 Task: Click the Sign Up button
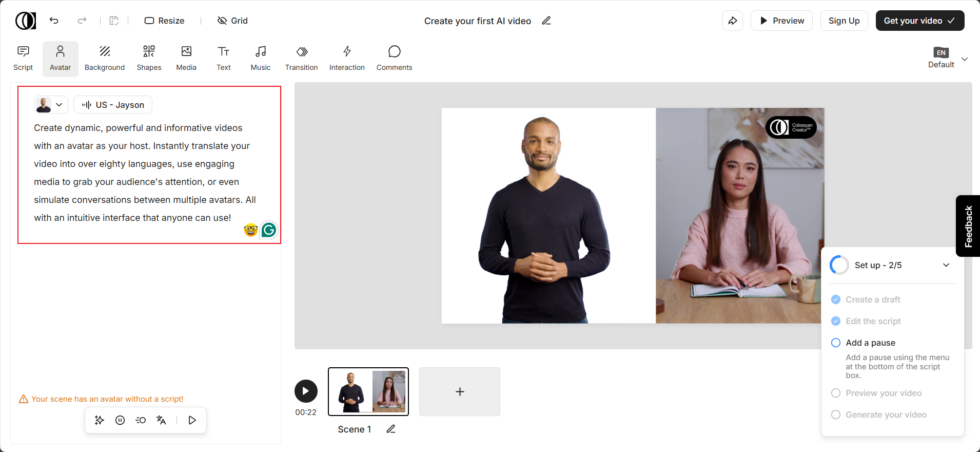click(x=844, y=21)
